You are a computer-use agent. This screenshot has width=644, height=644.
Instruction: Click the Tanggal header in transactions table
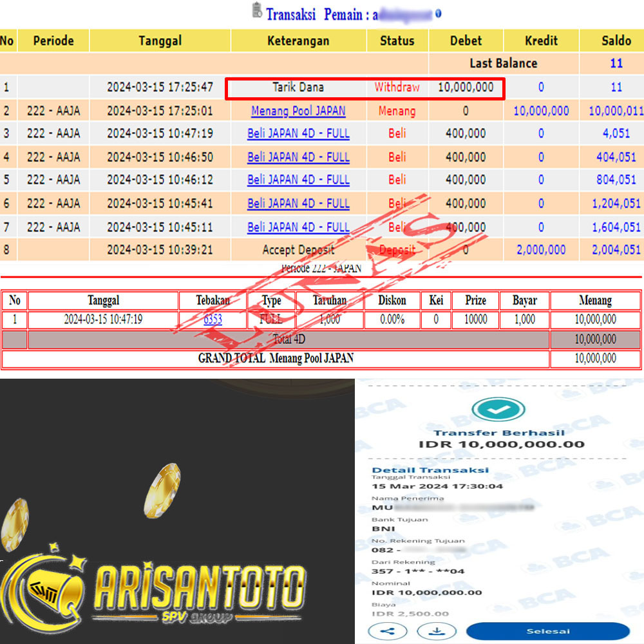(x=160, y=41)
